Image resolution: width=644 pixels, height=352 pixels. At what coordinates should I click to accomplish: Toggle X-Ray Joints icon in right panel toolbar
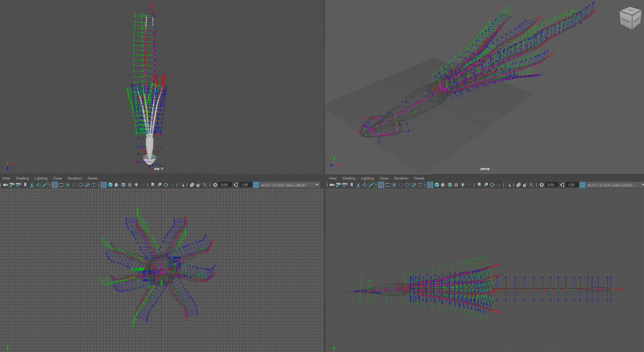(531, 185)
